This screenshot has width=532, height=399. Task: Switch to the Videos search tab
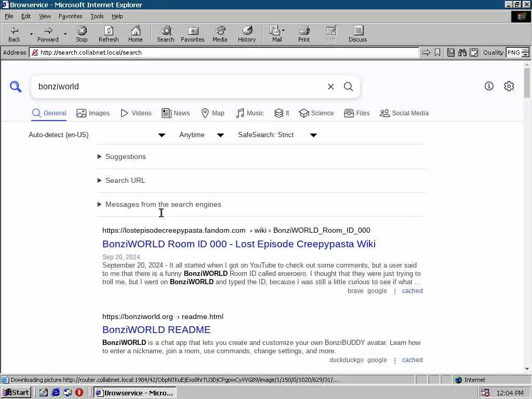136,113
